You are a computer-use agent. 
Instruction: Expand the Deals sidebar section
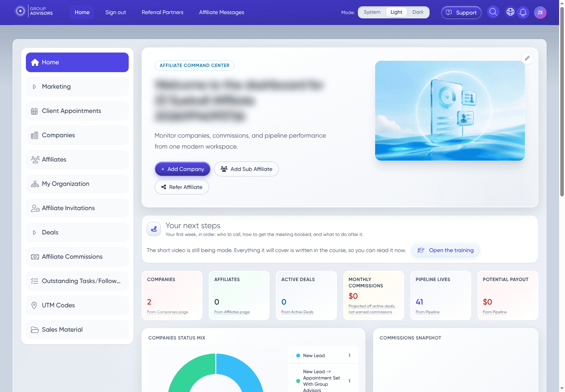pos(77,232)
